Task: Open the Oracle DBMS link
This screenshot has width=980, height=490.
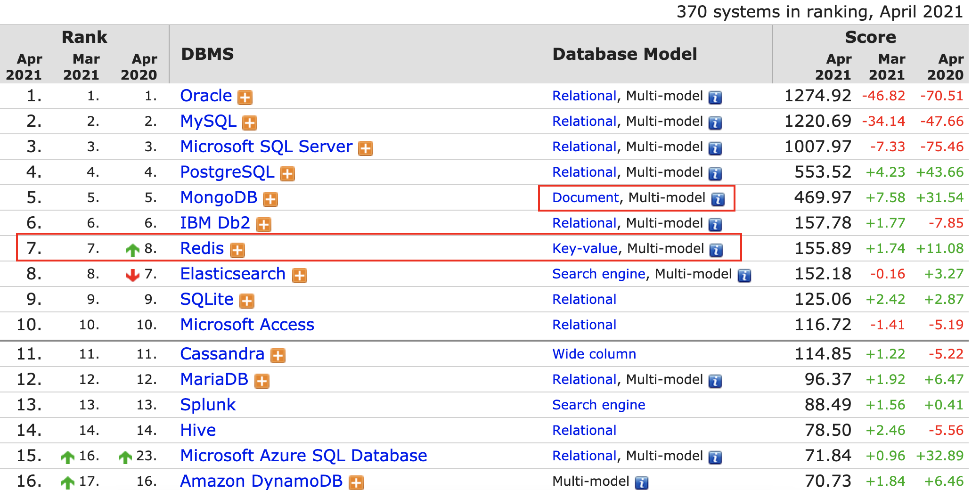Action: pos(206,96)
